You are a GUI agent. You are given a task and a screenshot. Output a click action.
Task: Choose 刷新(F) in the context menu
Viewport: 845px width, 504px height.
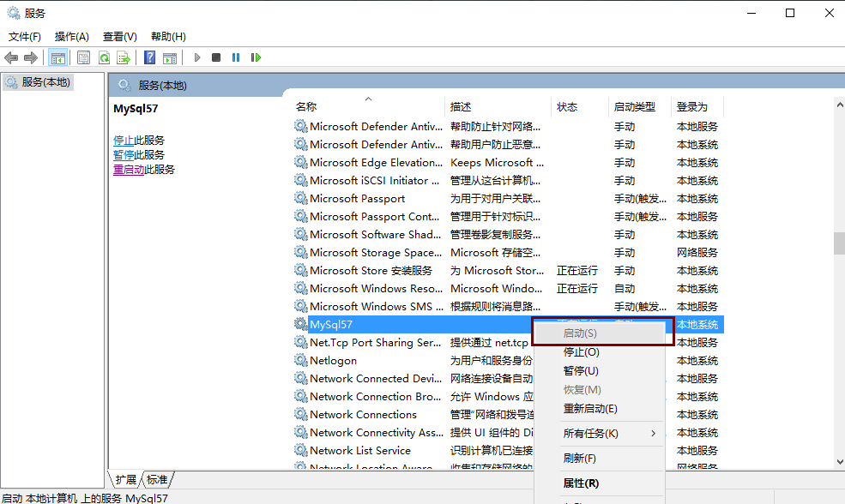pyautogui.click(x=598, y=459)
